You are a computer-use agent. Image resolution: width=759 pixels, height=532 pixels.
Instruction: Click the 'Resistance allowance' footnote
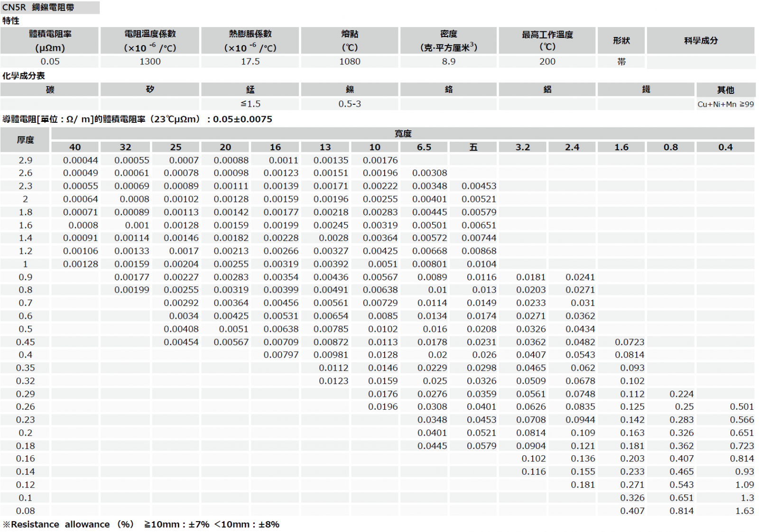pos(141,524)
